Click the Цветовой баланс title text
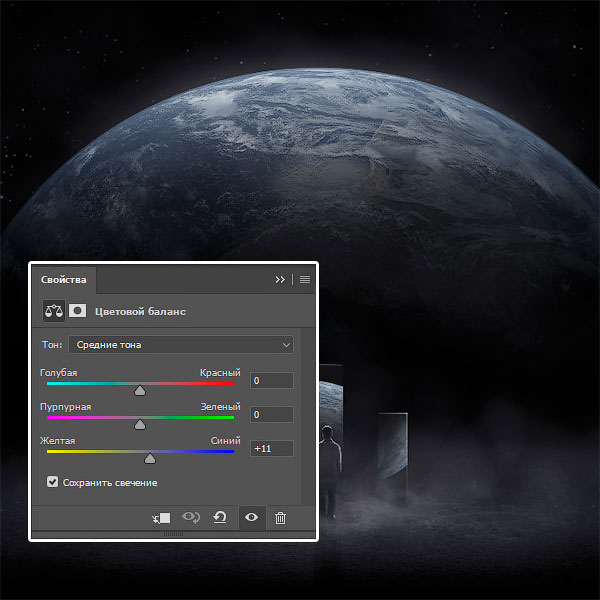The image size is (600, 600). tap(140, 311)
